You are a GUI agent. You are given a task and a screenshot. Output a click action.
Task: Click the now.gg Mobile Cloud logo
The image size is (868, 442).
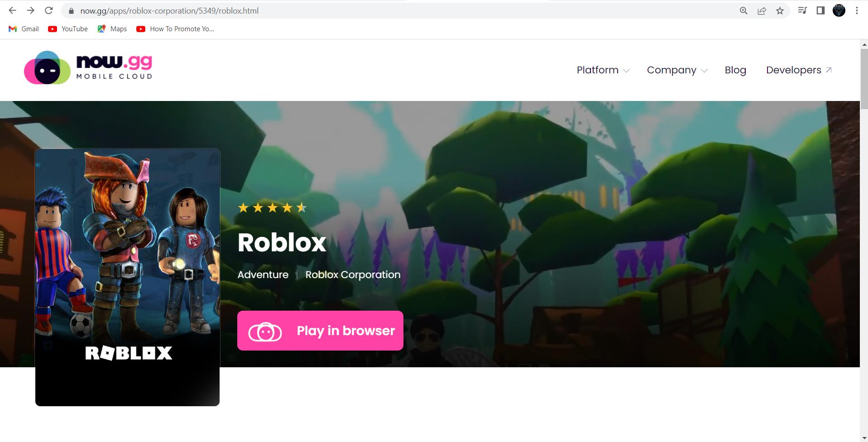pyautogui.click(x=88, y=67)
